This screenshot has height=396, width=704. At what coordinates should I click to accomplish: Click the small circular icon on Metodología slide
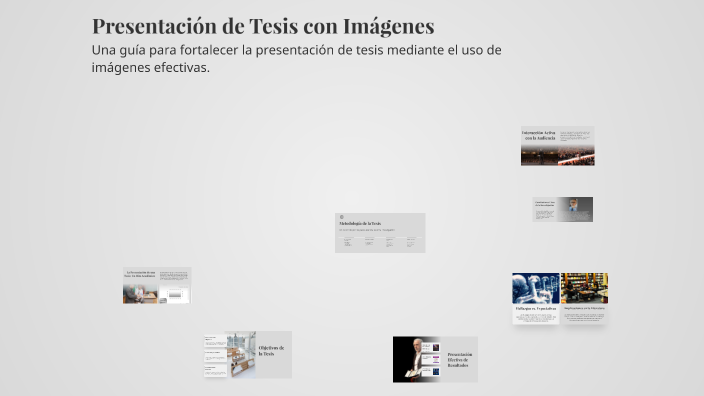point(342,217)
